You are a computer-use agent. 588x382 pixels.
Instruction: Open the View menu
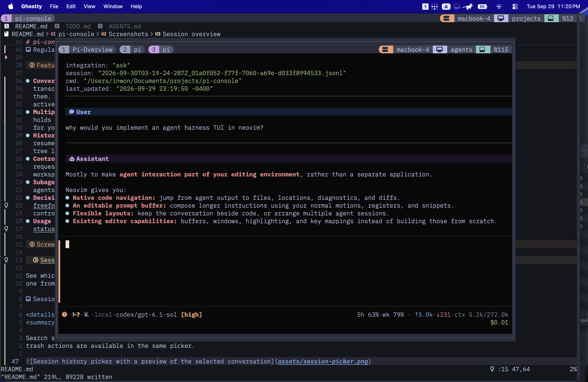89,6
